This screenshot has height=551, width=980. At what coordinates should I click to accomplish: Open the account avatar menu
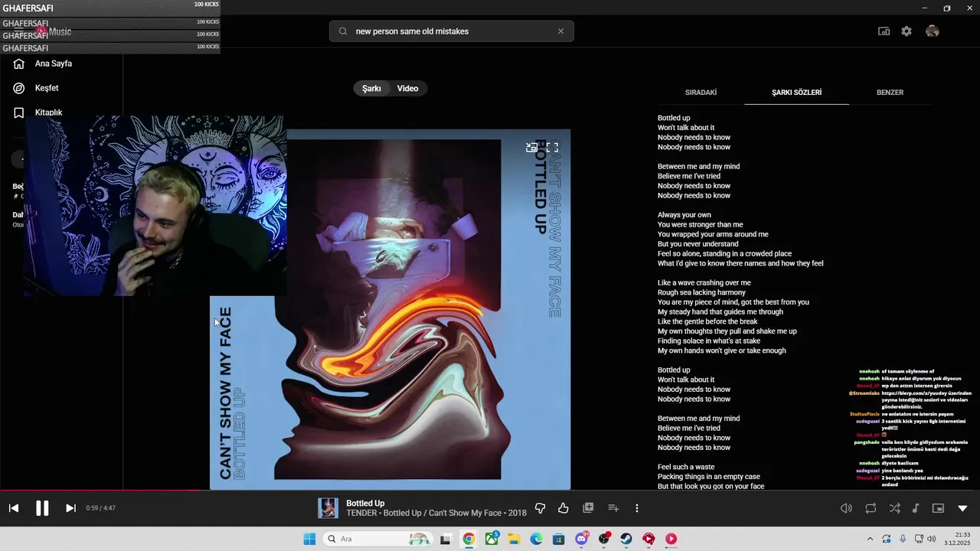tap(932, 31)
